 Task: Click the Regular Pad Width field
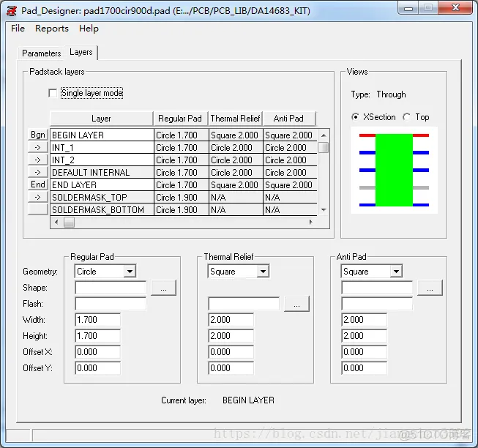[98, 320]
